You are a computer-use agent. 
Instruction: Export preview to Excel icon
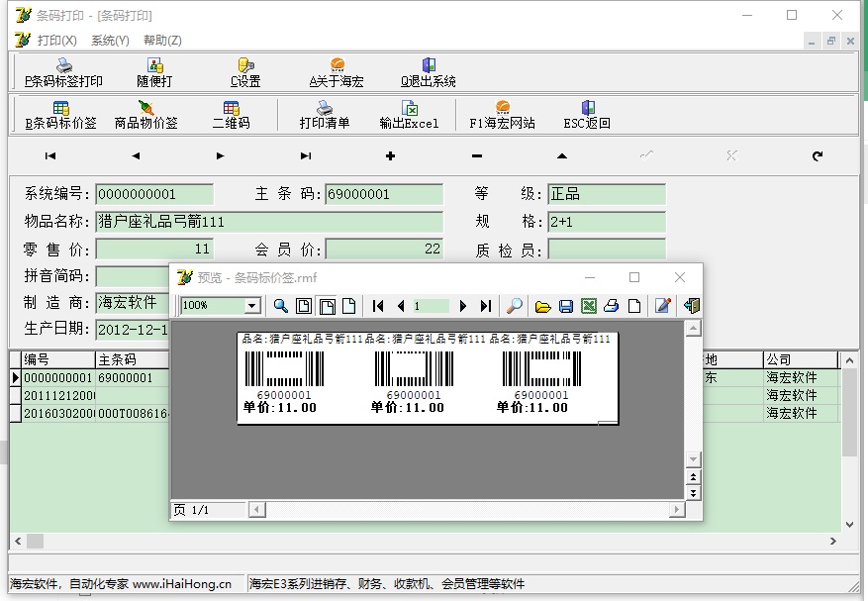tap(589, 306)
